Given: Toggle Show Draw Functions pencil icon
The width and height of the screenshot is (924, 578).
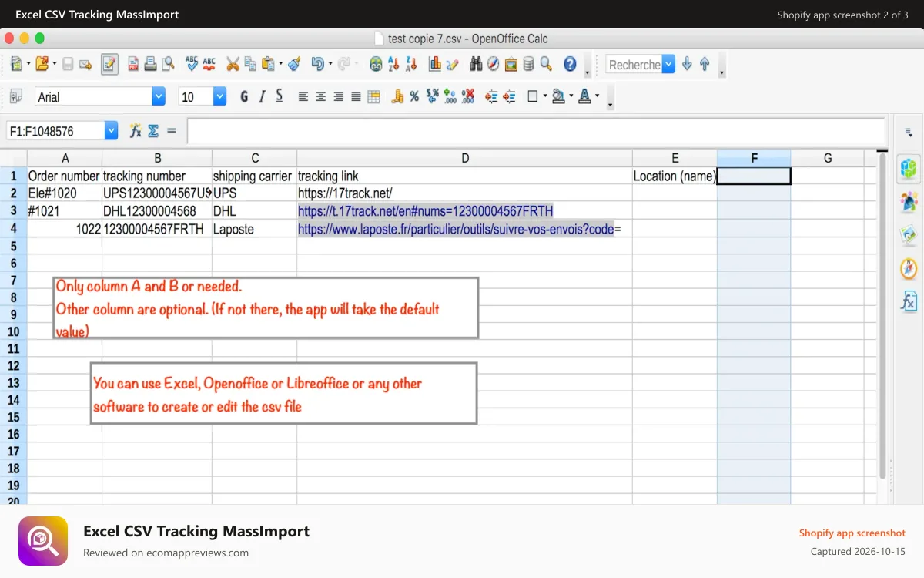Looking at the screenshot, I should 452,64.
